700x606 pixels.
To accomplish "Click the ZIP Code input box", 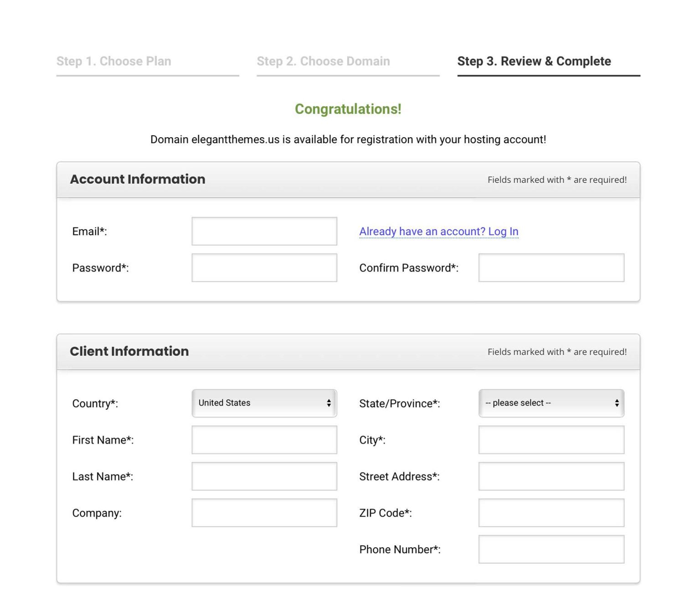I will pyautogui.click(x=551, y=513).
